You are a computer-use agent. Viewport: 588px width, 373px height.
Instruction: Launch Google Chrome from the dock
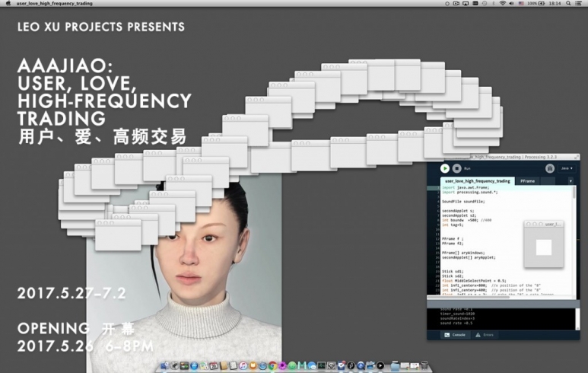[x=272, y=366]
